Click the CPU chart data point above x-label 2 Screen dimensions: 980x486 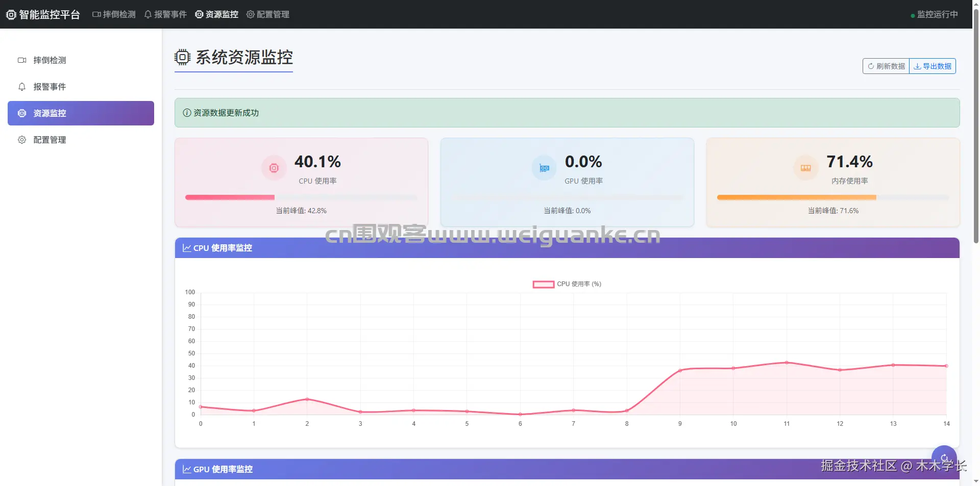(307, 399)
